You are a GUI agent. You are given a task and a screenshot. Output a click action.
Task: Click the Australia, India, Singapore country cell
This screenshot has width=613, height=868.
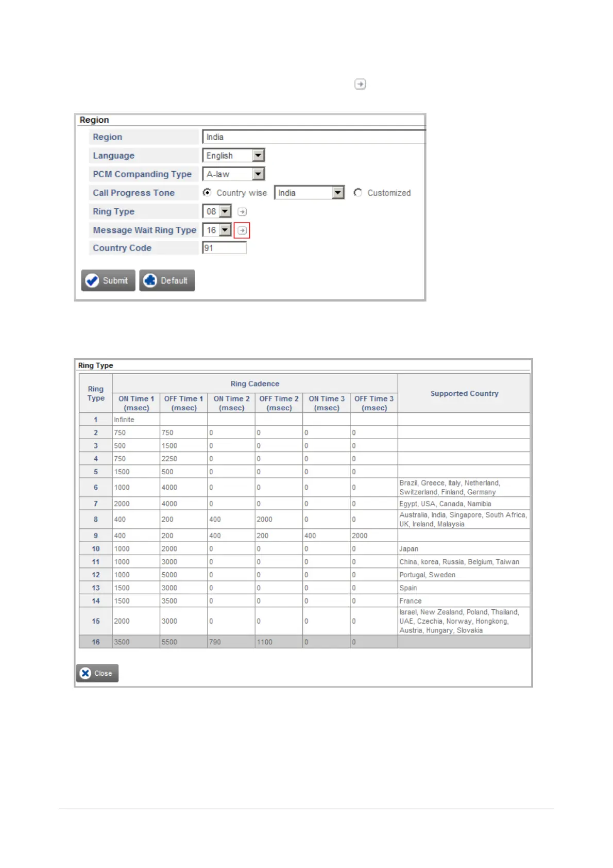[464, 519]
